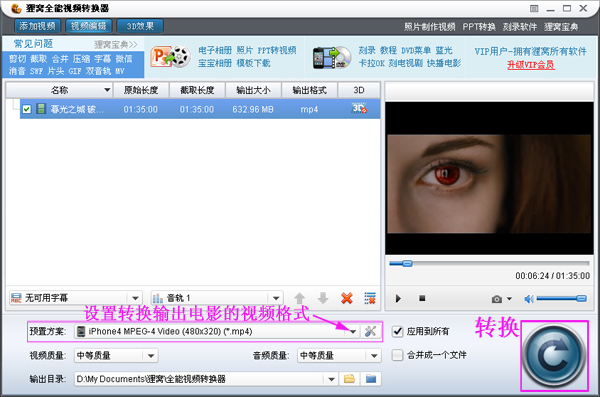This screenshot has height=397, width=600.
Task: Open the 音频质量 dropdown
Action: tap(374, 356)
